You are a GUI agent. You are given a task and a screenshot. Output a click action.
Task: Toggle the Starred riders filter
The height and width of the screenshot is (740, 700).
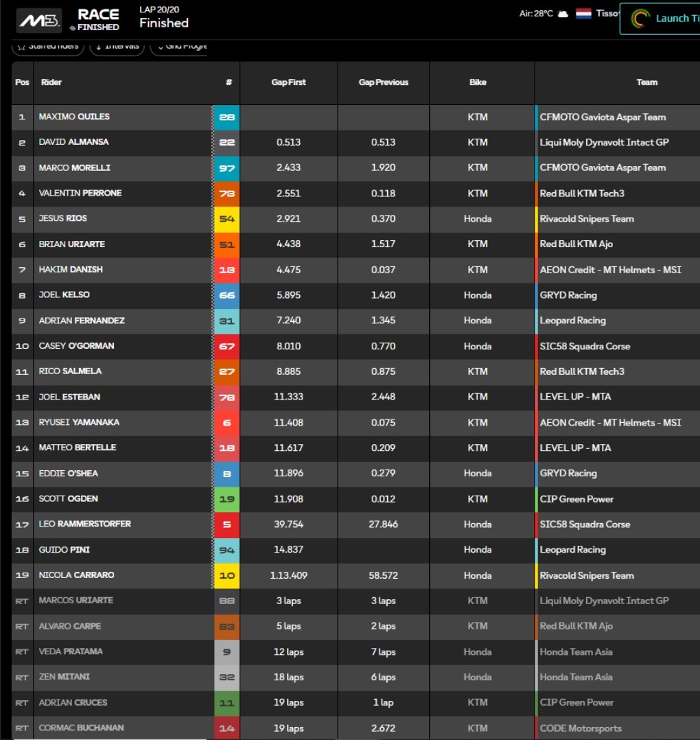point(47,47)
